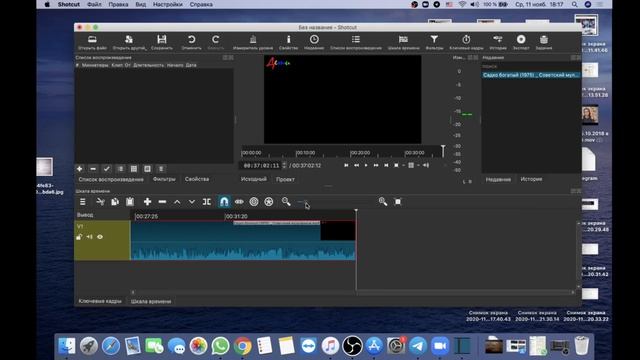Cut selected clip with scissors icon
Image resolution: width=640 pixels, height=360 pixels.
100,202
